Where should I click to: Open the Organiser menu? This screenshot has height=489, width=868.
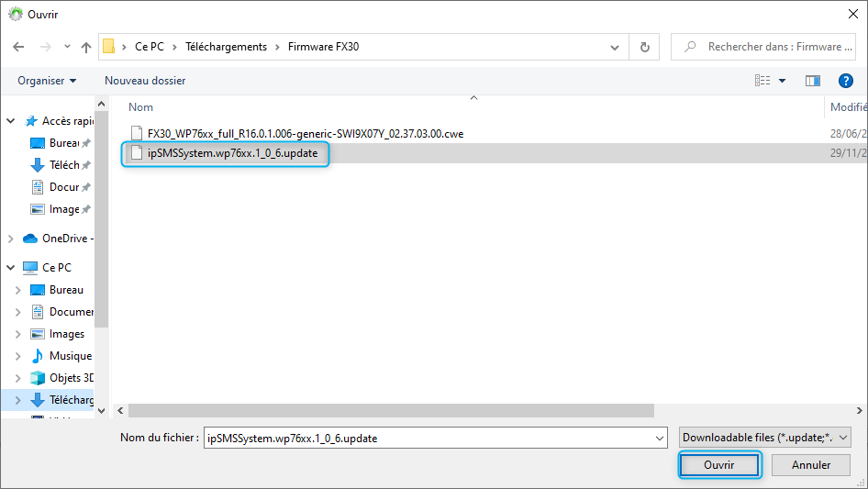[47, 81]
